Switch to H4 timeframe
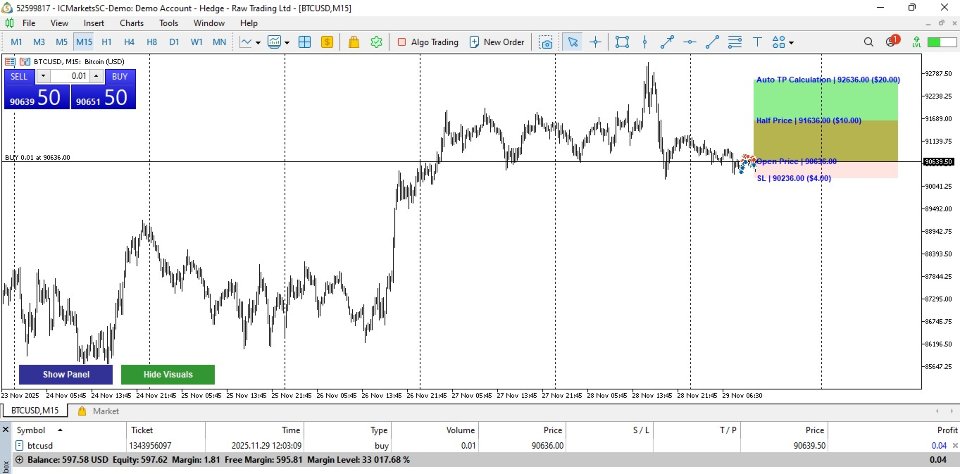 (x=129, y=42)
